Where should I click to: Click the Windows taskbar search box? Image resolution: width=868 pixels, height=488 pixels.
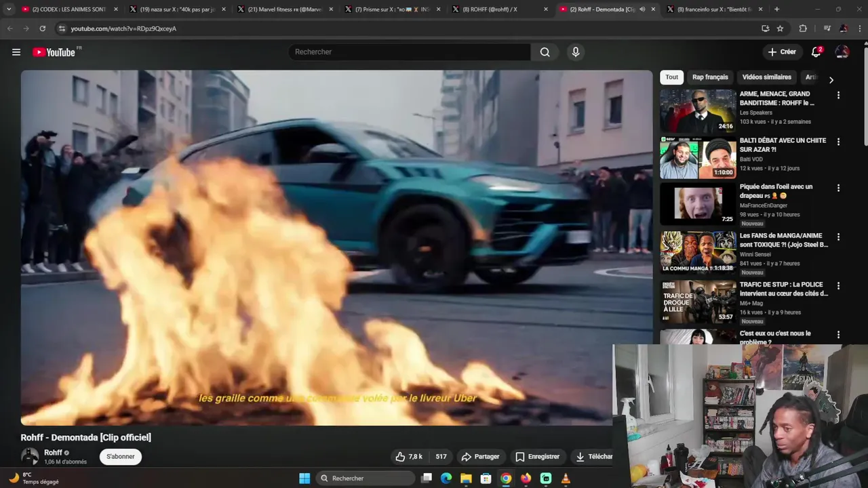pyautogui.click(x=366, y=479)
